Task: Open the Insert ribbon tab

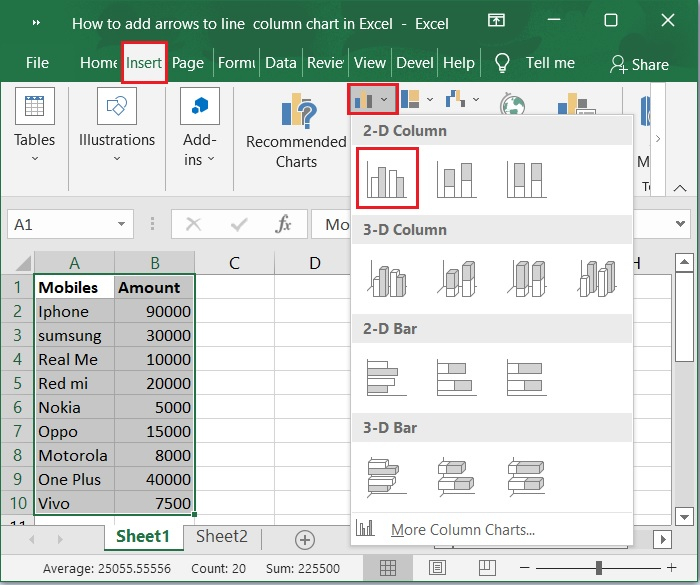Action: point(144,62)
